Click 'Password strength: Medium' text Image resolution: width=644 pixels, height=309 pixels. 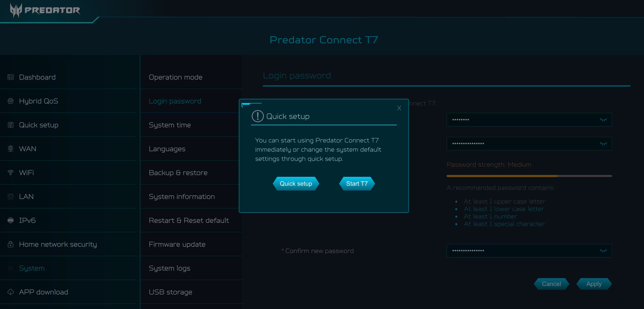tap(489, 165)
